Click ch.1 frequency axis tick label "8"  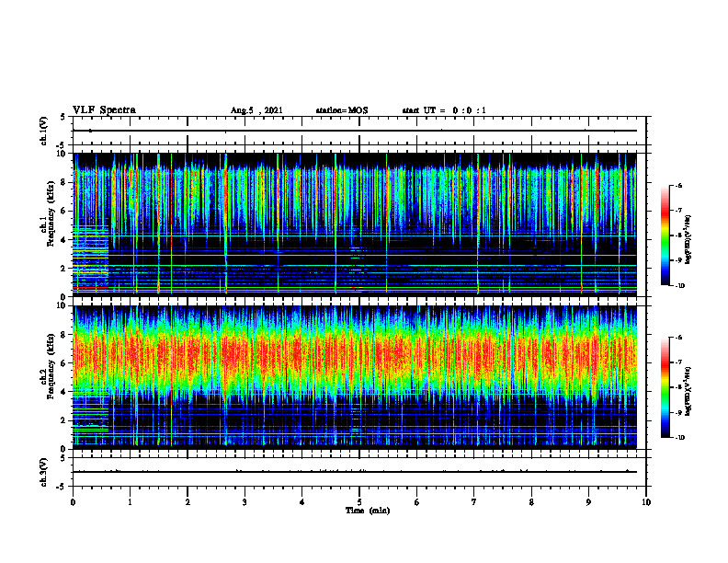tap(63, 182)
